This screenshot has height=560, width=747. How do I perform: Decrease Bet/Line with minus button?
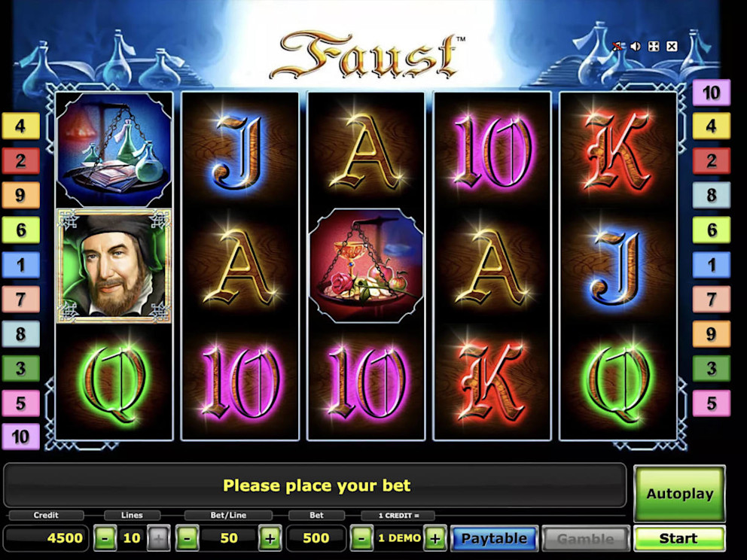(187, 538)
